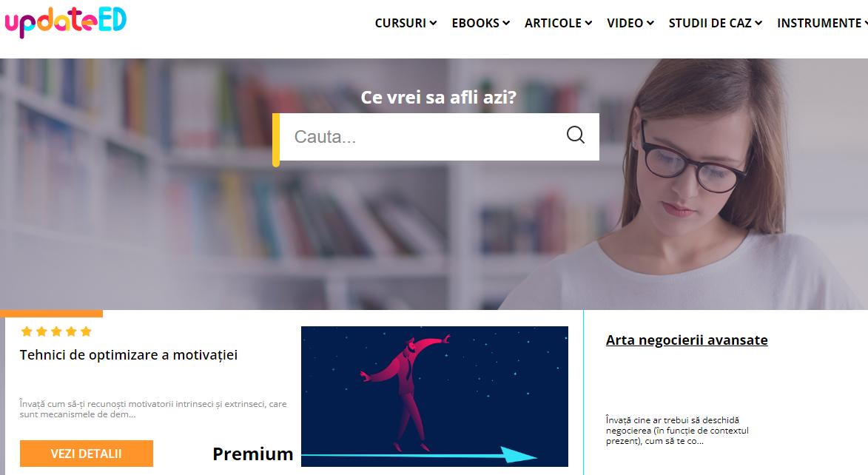Select the INSTRUMENTE menu item

pos(819,23)
